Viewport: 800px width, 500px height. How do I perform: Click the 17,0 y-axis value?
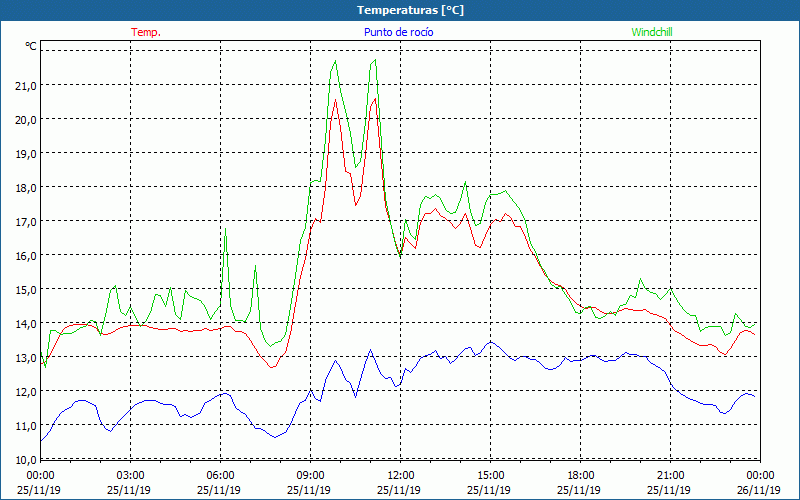(26, 222)
